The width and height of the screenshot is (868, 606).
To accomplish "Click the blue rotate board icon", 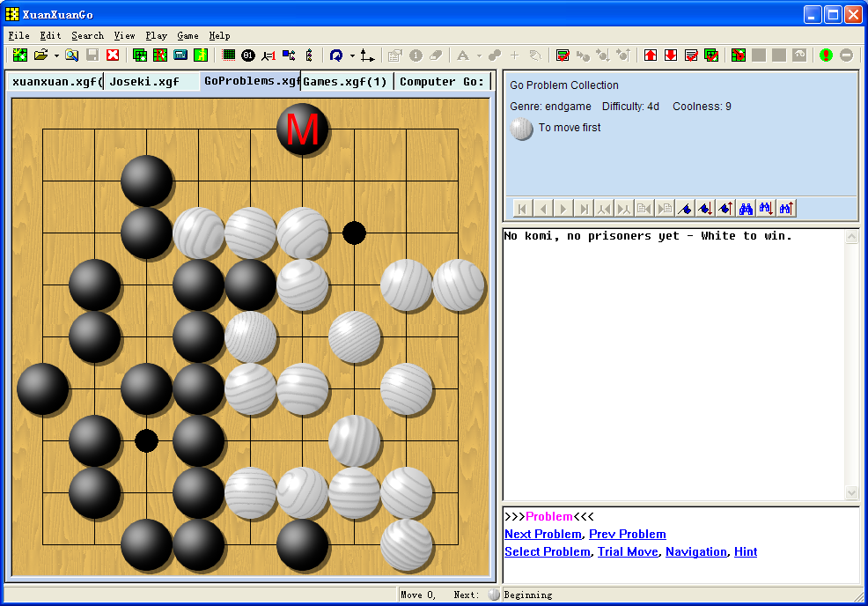I will (336, 55).
